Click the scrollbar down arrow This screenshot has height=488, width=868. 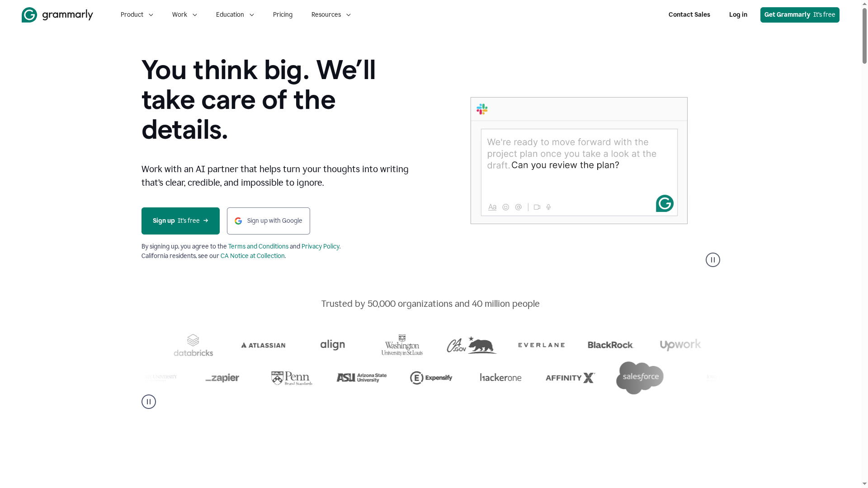coord(864,484)
